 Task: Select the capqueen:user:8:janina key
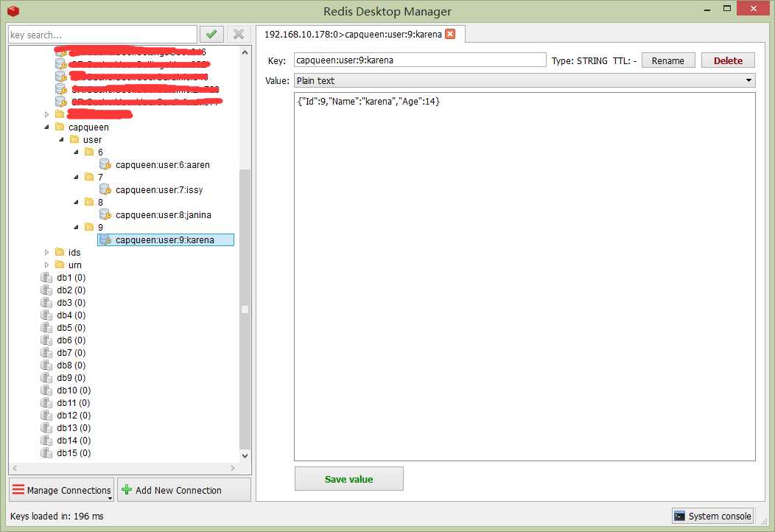pyautogui.click(x=163, y=215)
